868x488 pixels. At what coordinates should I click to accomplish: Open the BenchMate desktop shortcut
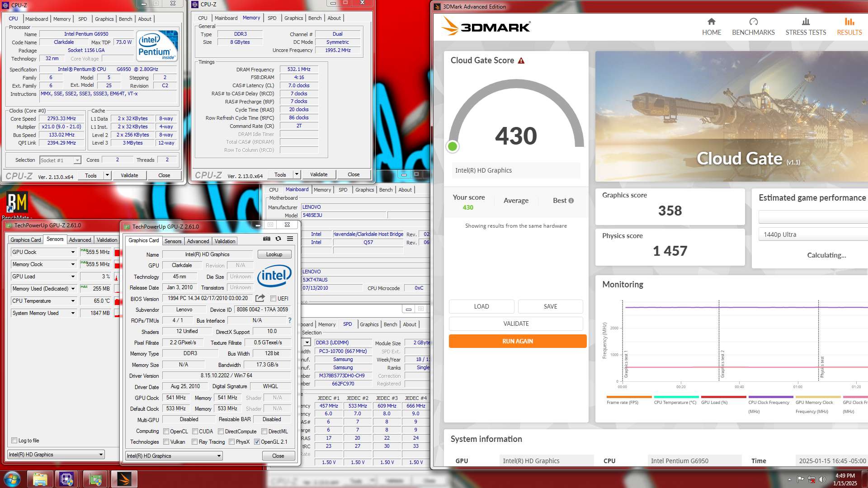(x=17, y=206)
